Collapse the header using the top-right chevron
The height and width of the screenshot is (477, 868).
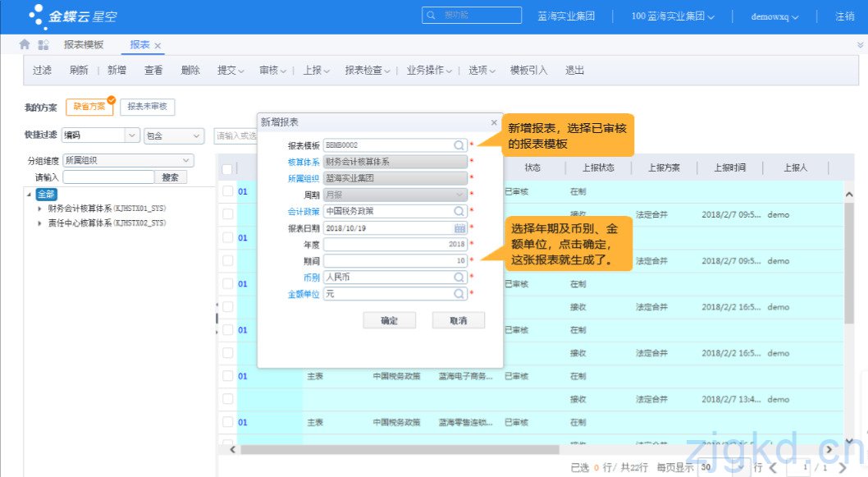click(861, 45)
